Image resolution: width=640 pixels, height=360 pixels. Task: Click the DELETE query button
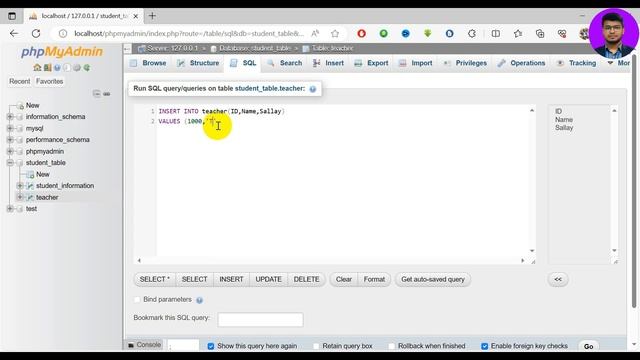pyautogui.click(x=307, y=280)
